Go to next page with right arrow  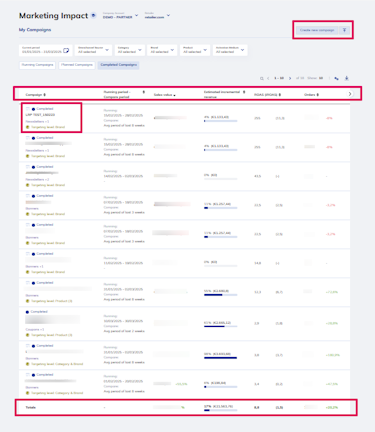pos(290,78)
